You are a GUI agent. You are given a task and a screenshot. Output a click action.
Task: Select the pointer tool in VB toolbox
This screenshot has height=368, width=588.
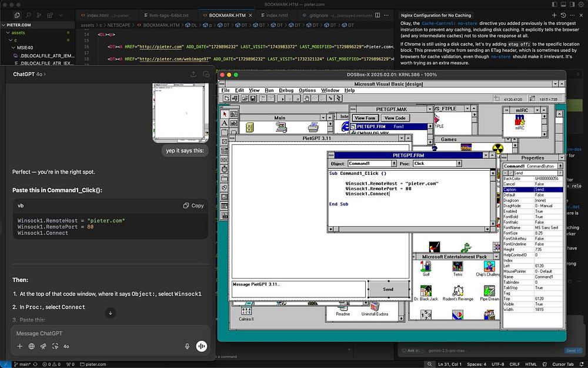pos(225,113)
